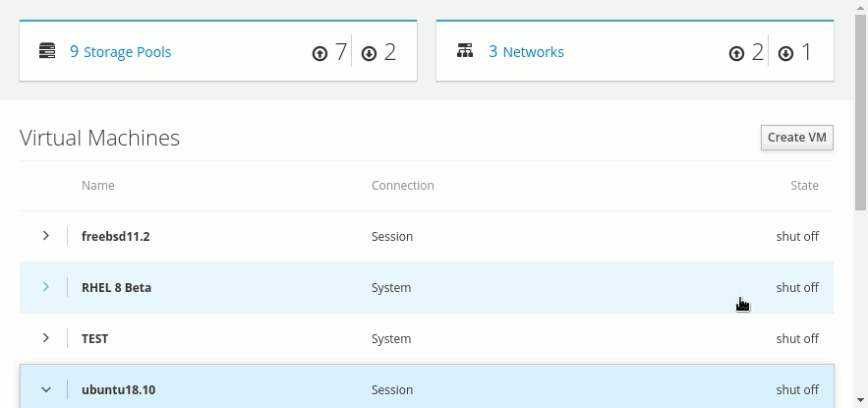Image resolution: width=868 pixels, height=408 pixels.
Task: Click the Storage Pools server icon
Action: [x=46, y=51]
